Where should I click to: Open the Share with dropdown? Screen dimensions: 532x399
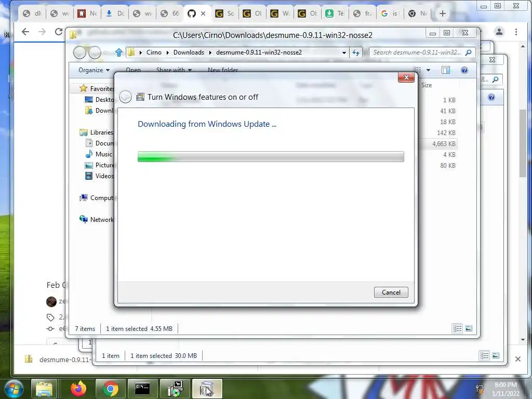(174, 70)
